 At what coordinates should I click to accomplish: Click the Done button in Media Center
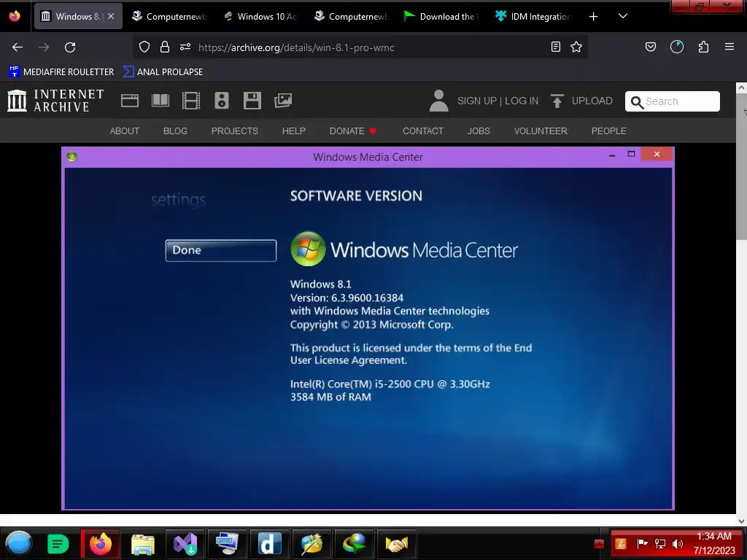click(x=220, y=251)
